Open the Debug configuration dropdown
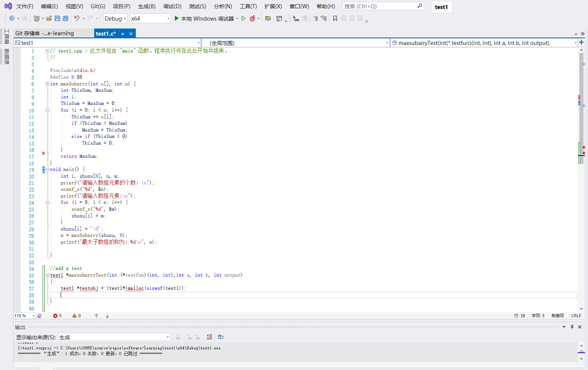The width and height of the screenshot is (588, 370). tap(115, 18)
